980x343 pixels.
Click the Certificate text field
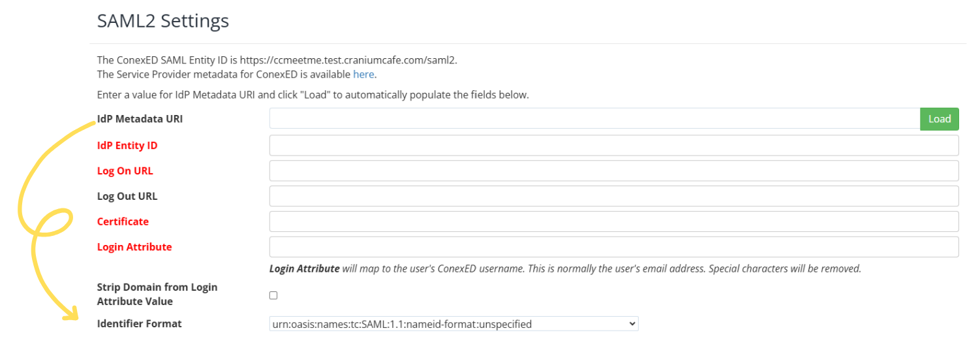click(x=613, y=221)
